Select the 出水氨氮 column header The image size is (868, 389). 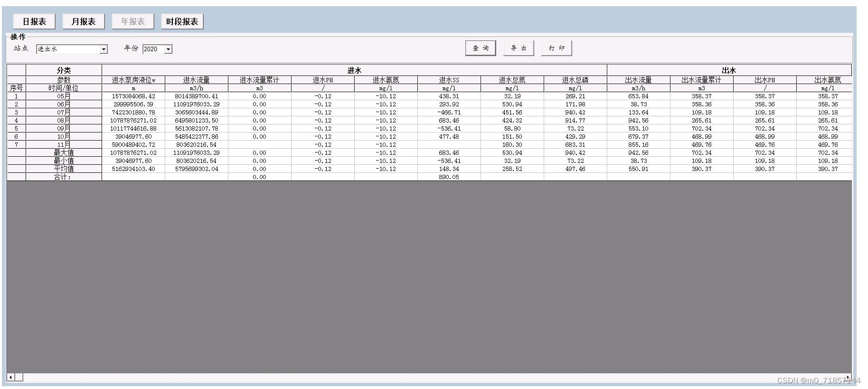pos(824,80)
